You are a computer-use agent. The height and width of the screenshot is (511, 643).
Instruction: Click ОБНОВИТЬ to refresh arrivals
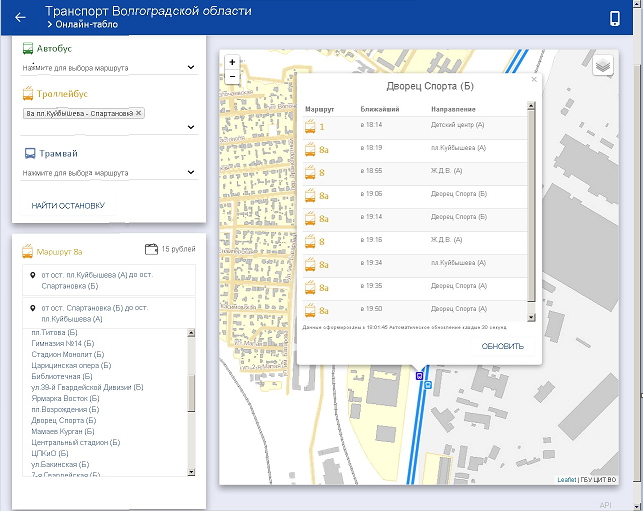point(502,347)
